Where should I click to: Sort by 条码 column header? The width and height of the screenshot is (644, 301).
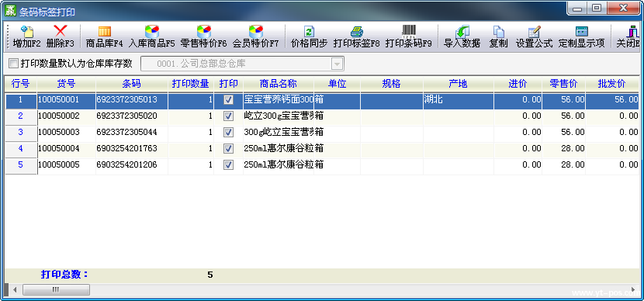131,84
